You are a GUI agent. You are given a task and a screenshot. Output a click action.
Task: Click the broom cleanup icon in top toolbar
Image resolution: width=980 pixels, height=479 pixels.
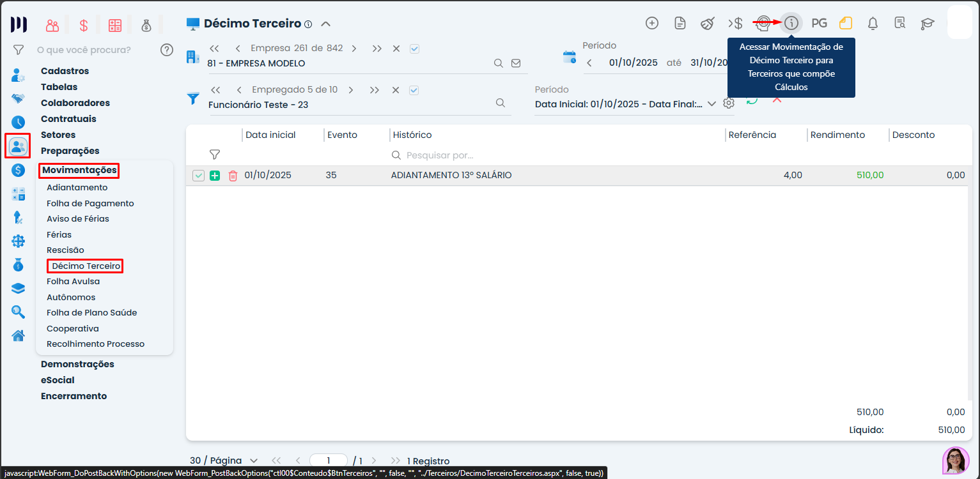707,24
